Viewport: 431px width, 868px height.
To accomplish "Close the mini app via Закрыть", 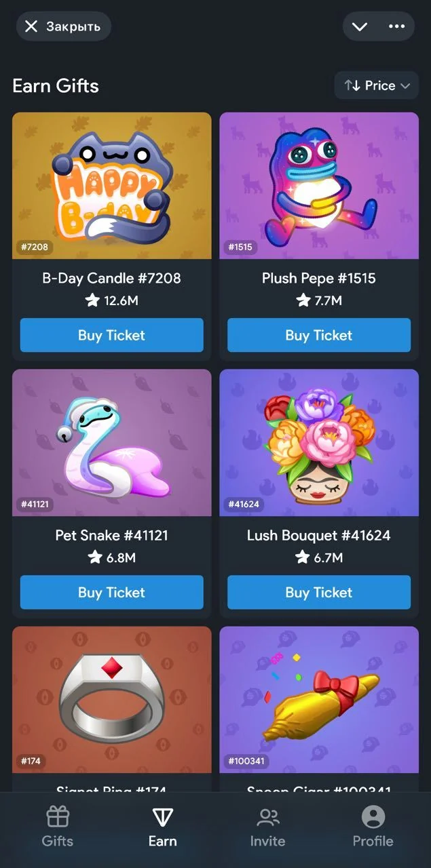I will tap(64, 26).
